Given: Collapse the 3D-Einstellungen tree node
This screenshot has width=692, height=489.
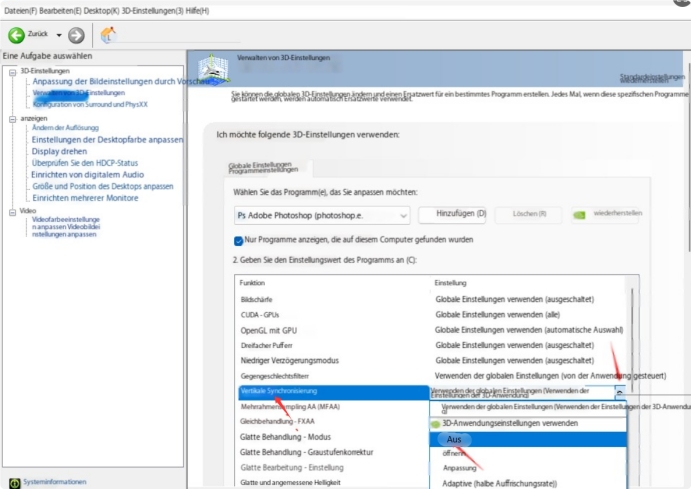Looking at the screenshot, I should pos(12,72).
